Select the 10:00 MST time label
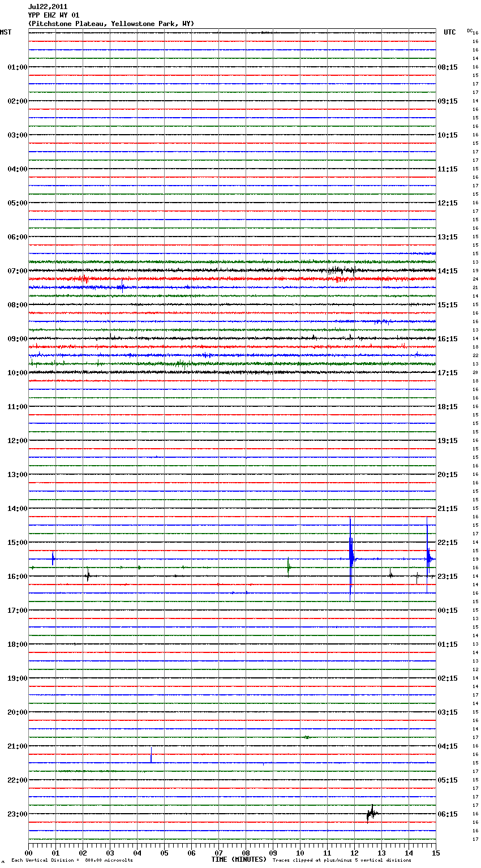 pos(18,373)
